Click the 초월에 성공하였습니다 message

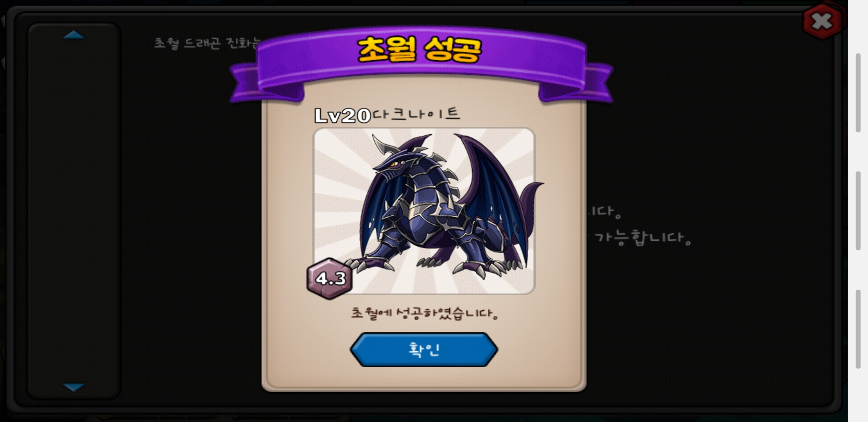point(424,313)
